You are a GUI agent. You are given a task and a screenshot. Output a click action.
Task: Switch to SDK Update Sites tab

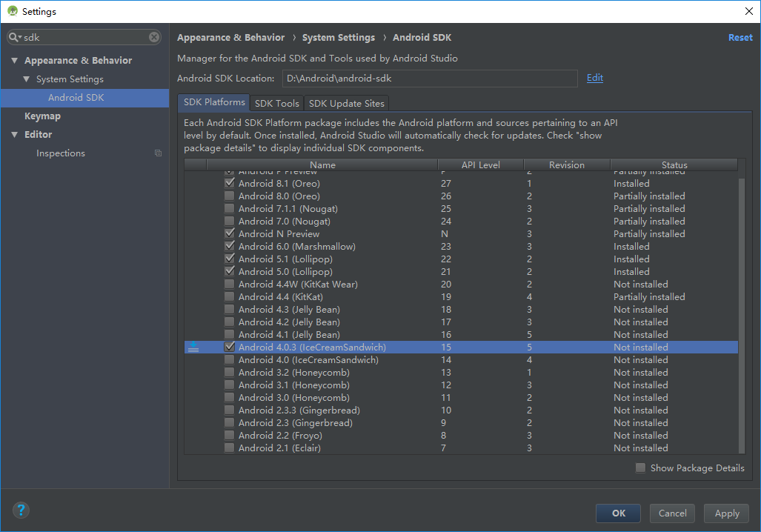(347, 104)
